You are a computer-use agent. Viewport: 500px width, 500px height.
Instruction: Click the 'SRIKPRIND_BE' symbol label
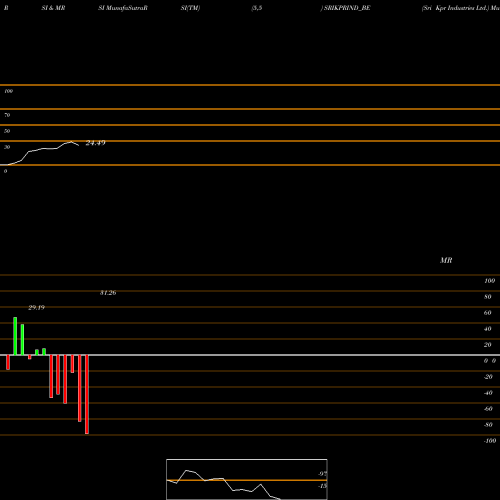[x=347, y=8]
